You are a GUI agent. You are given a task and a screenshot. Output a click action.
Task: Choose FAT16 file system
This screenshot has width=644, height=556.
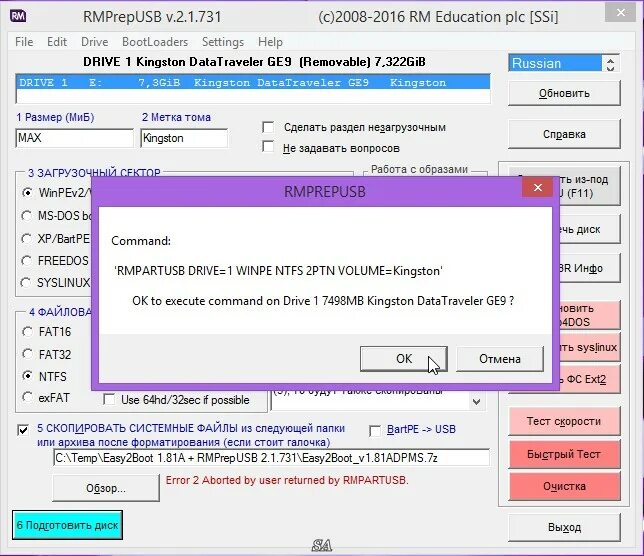28,331
